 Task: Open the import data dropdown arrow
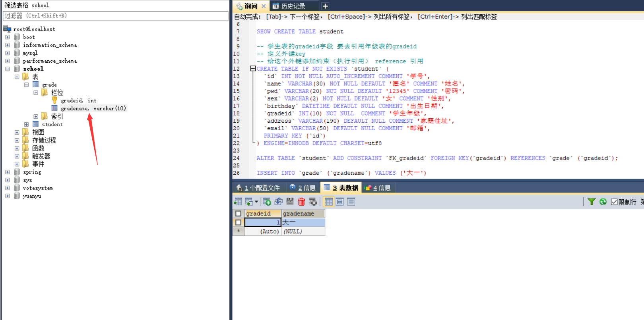coord(256,202)
